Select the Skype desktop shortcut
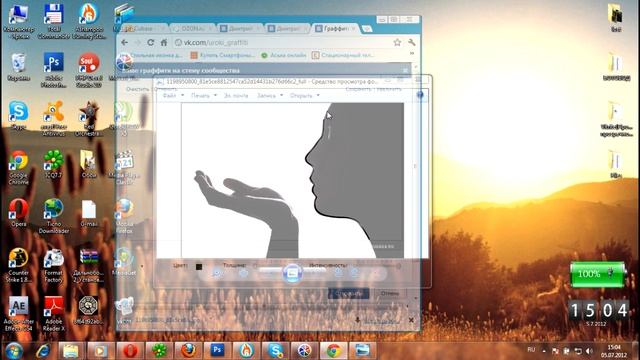Viewport: 640px width, 360px height. point(18,116)
